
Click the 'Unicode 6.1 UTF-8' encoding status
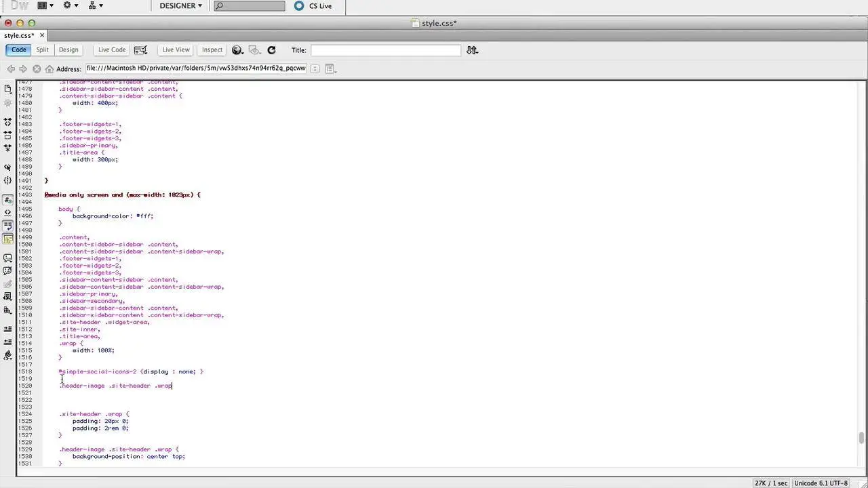[x=821, y=483]
